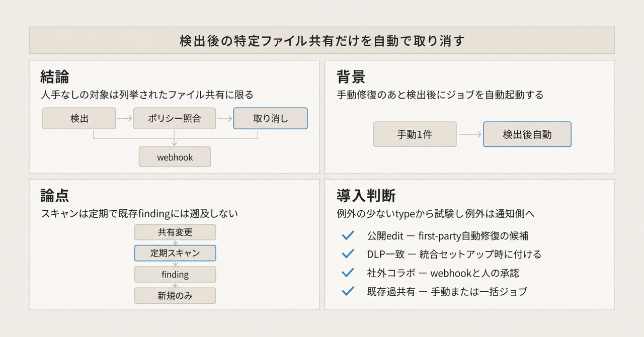Click the highlighted 取り消し box
Viewport: 644px width, 337px height.
tap(271, 118)
